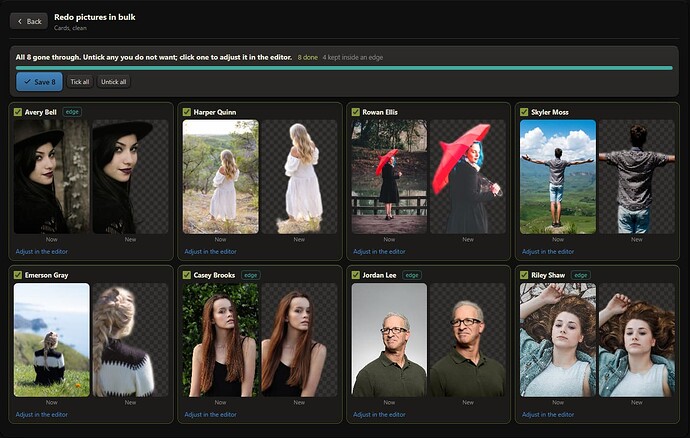Click the Emerson Gray name label
Image resolution: width=690 pixels, height=438 pixels.
(46, 275)
